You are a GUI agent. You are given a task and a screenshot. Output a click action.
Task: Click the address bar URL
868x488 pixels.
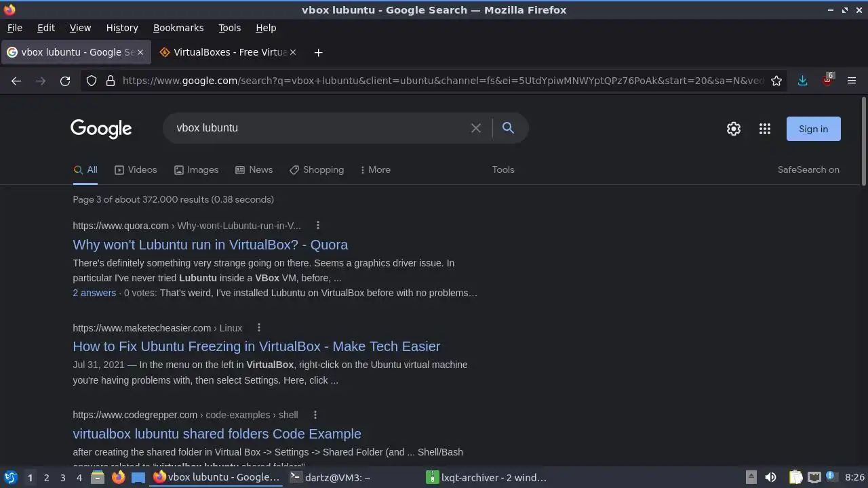(443, 81)
